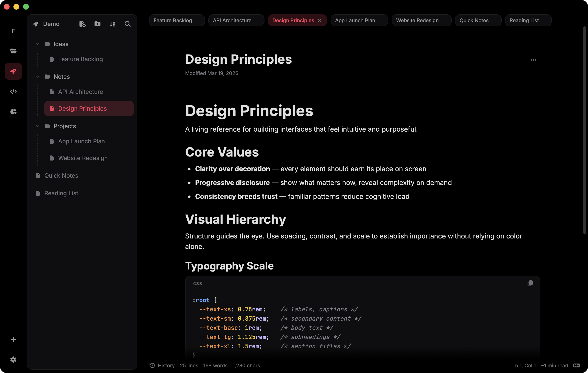Click the Modified Mar 19, 2026 text

[211, 73]
